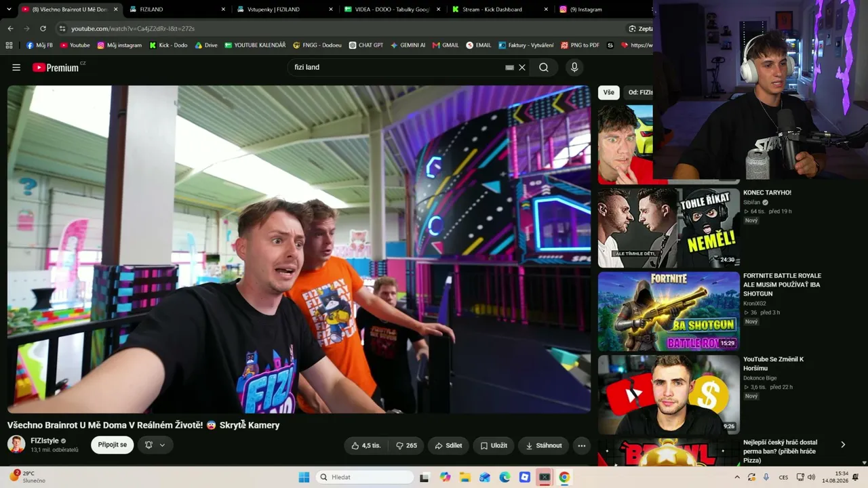Open 'Můj FB' bookmark
The height and width of the screenshot is (488, 868).
point(39,45)
